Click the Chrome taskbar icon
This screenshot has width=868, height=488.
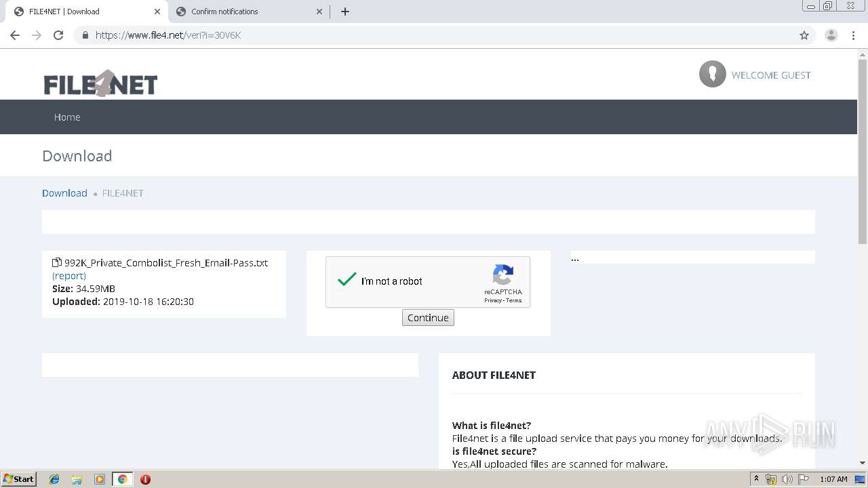[122, 479]
